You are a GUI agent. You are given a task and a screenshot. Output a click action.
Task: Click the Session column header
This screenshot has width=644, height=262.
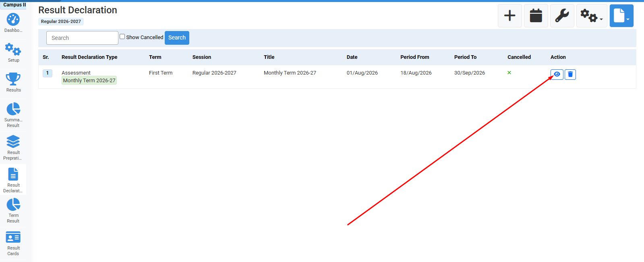click(x=202, y=57)
